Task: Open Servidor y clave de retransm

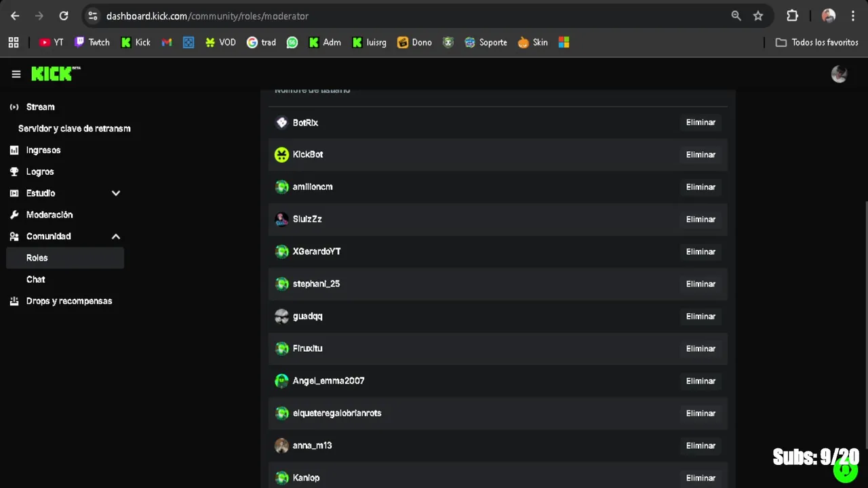Action: (x=74, y=129)
